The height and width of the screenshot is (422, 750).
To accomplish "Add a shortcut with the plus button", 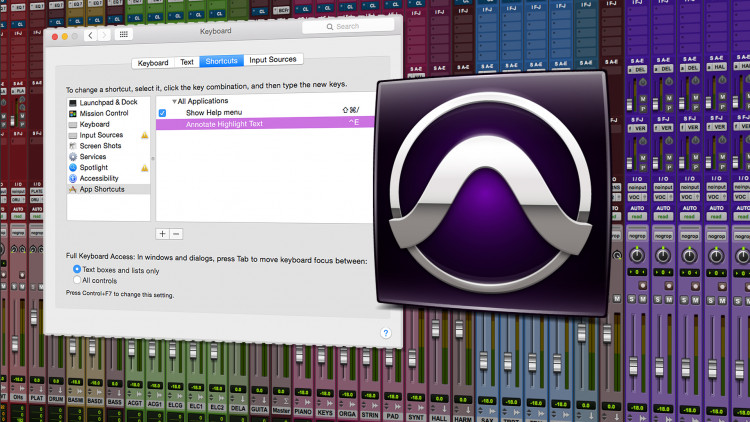I will pos(163,233).
